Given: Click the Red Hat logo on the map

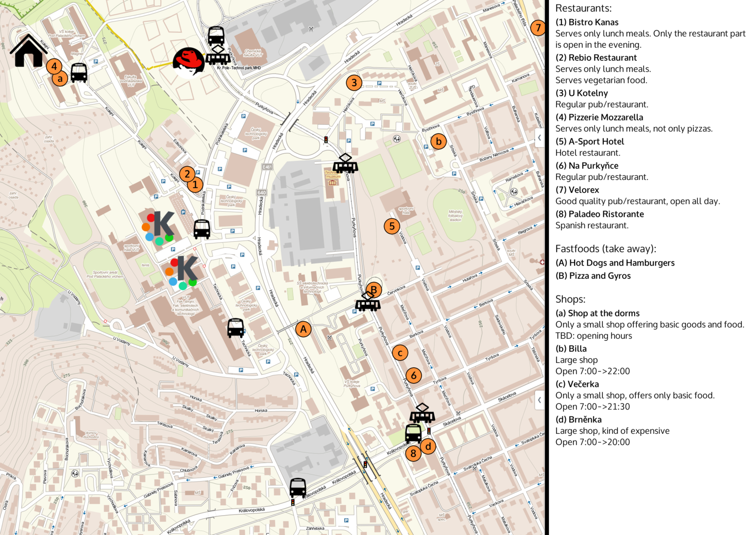Looking at the screenshot, I should [x=188, y=61].
